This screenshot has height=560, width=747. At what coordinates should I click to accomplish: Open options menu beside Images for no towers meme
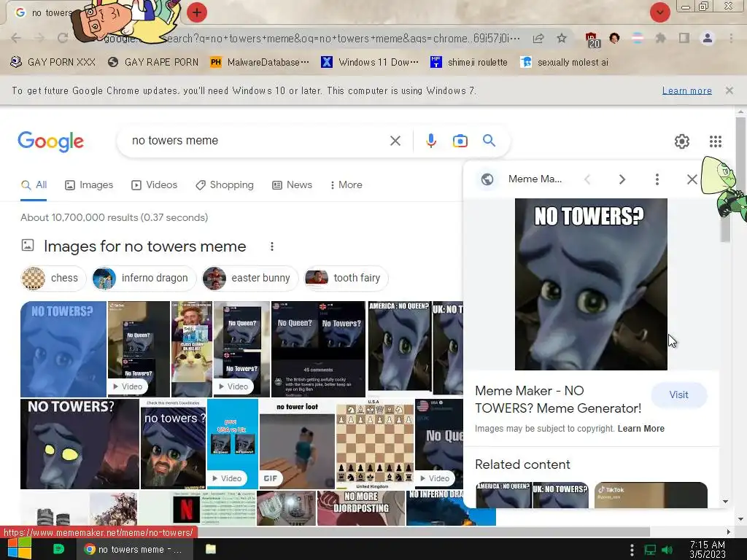272,246
